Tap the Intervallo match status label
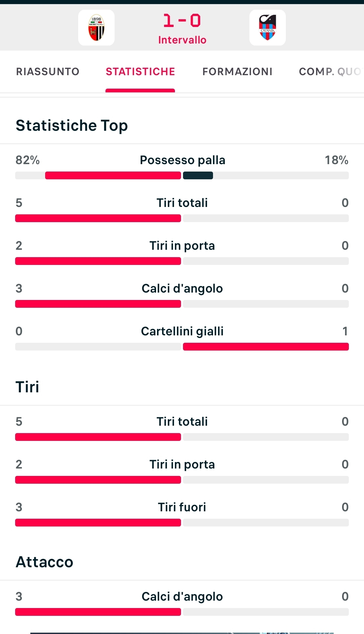Image resolution: width=364 pixels, height=634 pixels. tap(182, 40)
